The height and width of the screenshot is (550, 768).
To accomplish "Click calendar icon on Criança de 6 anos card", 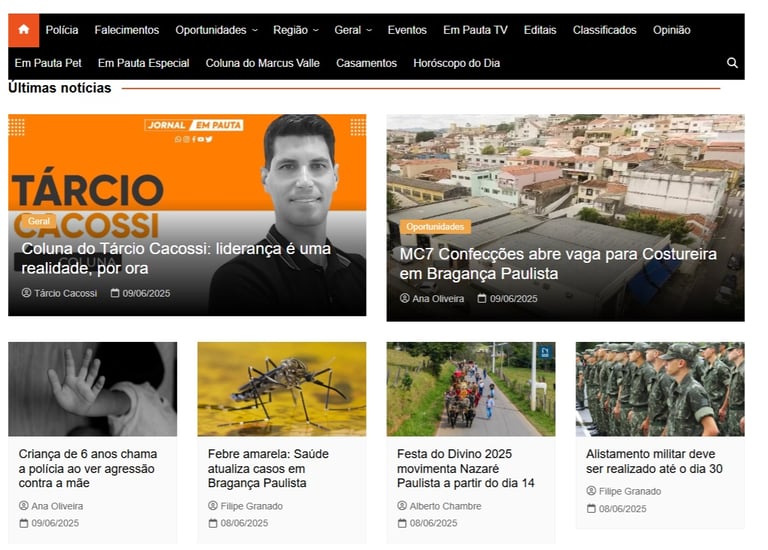I will [x=24, y=523].
